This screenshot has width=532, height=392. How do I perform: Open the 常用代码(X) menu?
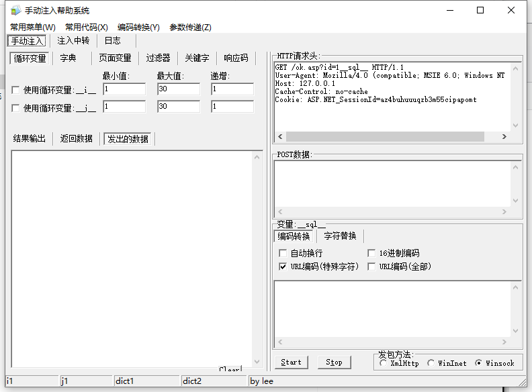click(x=87, y=27)
